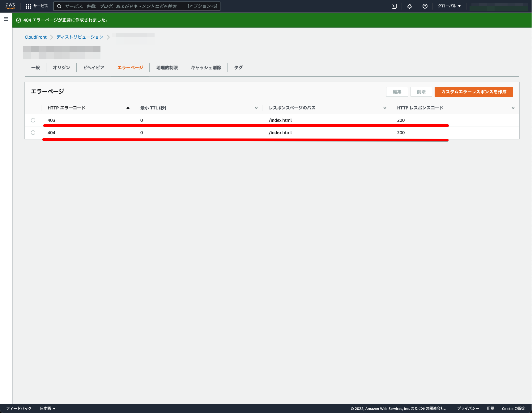The image size is (532, 413).
Task: Open the グローバル region dropdown
Action: [x=449, y=6]
